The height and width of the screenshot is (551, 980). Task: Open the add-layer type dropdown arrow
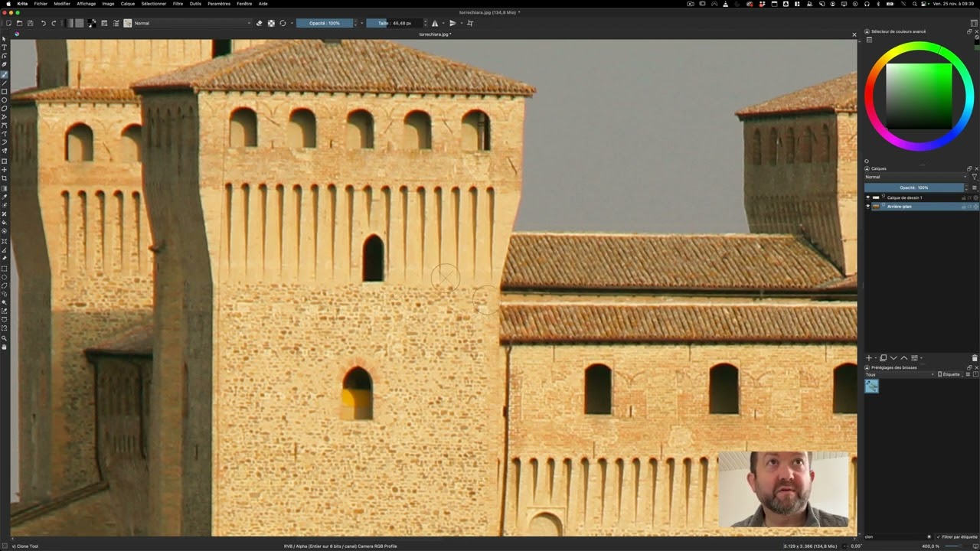(x=875, y=357)
